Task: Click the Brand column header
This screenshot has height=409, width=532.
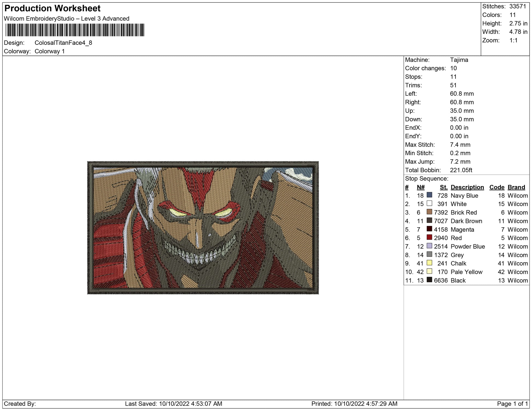Action: point(516,187)
